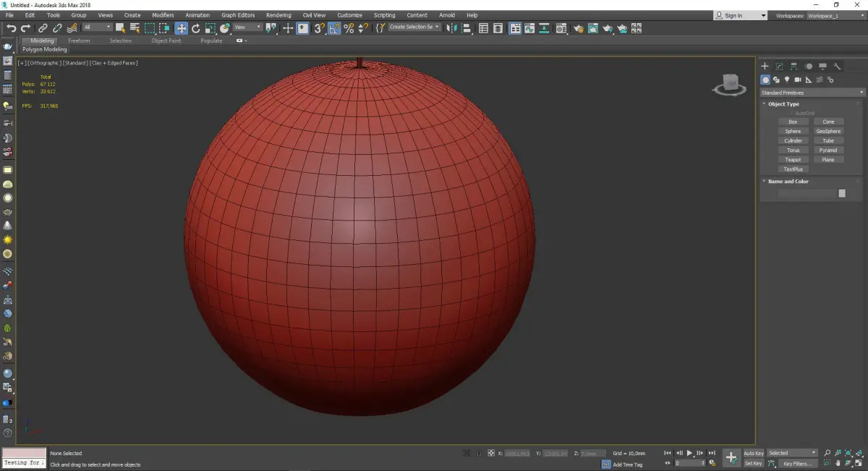
Task: Toggle Keyboard Shortcut Override button
Action: 302,28
